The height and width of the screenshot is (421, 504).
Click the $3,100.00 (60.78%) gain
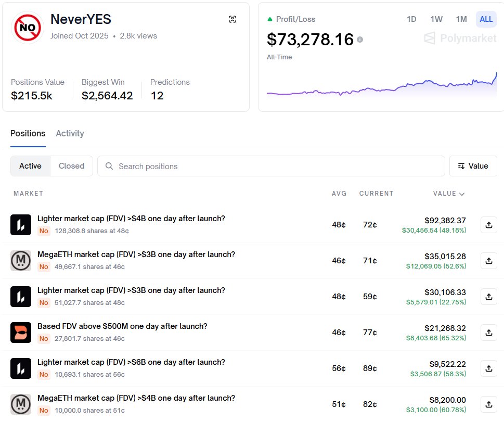click(x=436, y=410)
